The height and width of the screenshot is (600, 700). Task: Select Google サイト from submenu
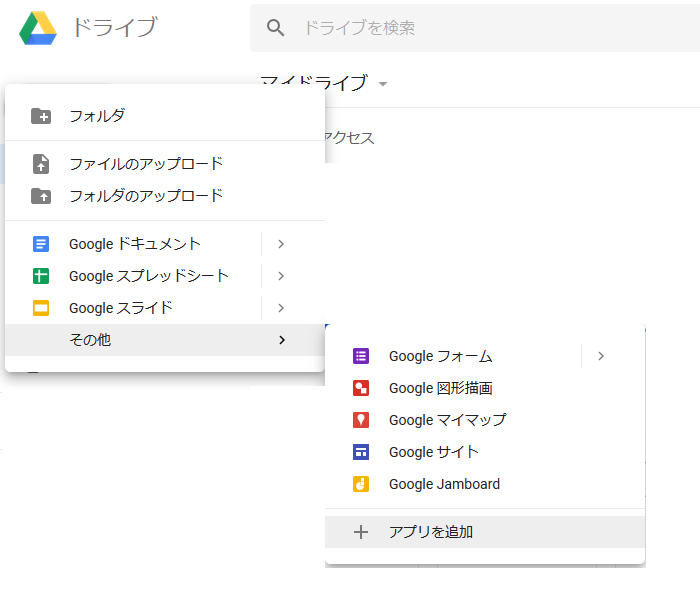[485, 452]
